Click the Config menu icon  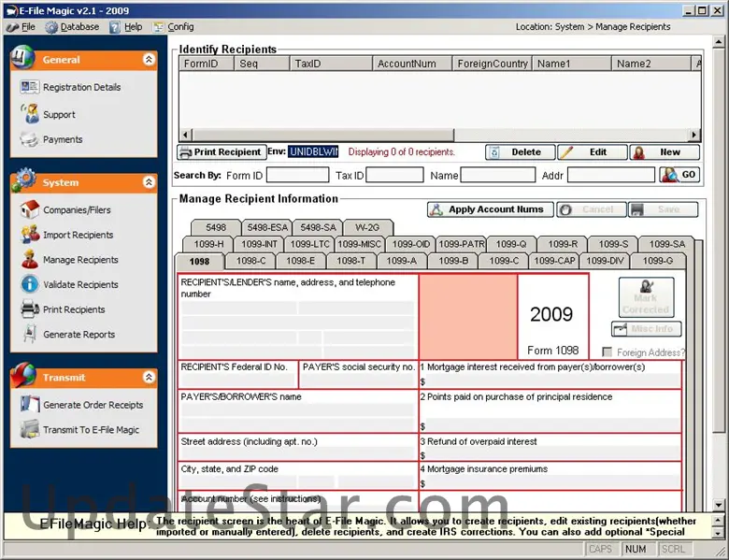click(x=159, y=27)
